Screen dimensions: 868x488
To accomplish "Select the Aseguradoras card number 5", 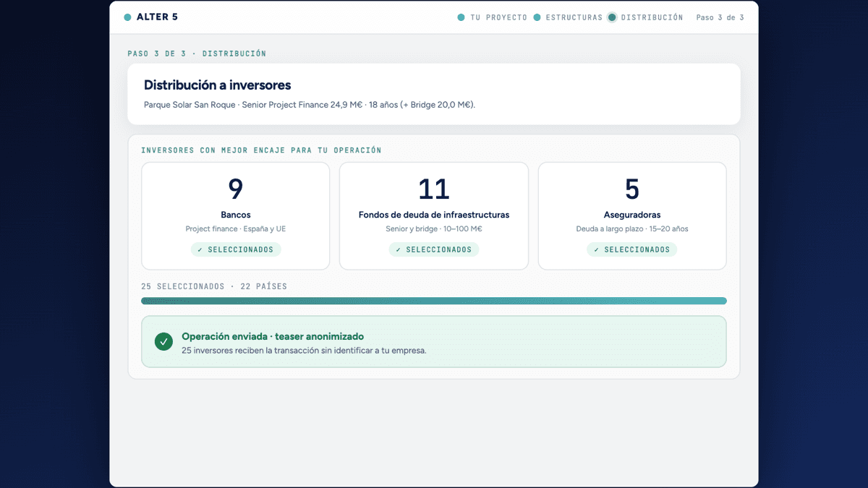I will click(x=632, y=189).
